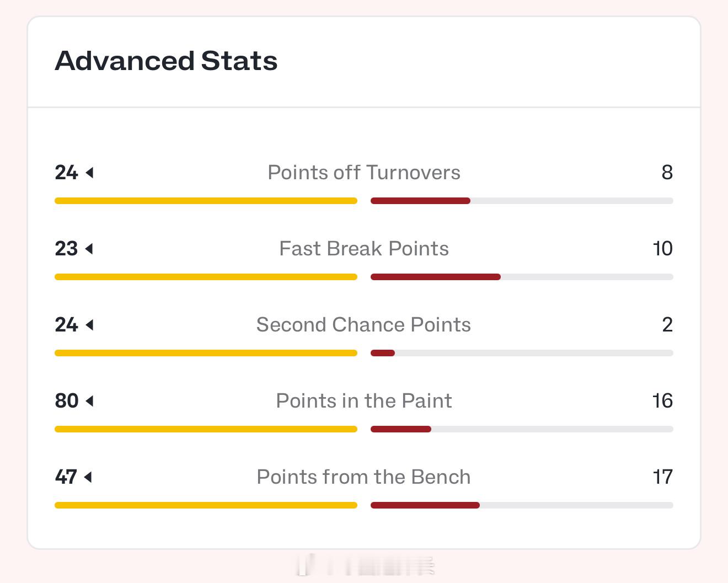Click the opponent's 8 turnover points value
The height and width of the screenshot is (583, 728).
click(667, 173)
